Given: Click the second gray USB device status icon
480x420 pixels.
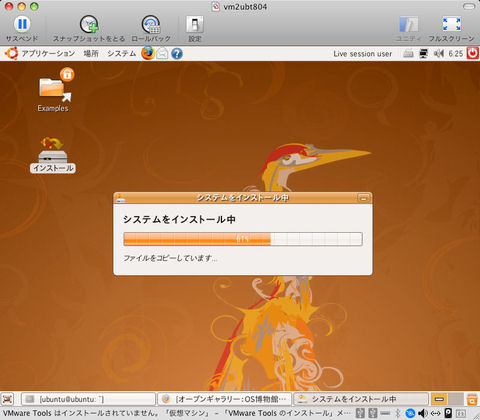Looking at the screenshot, I should coord(373,413).
